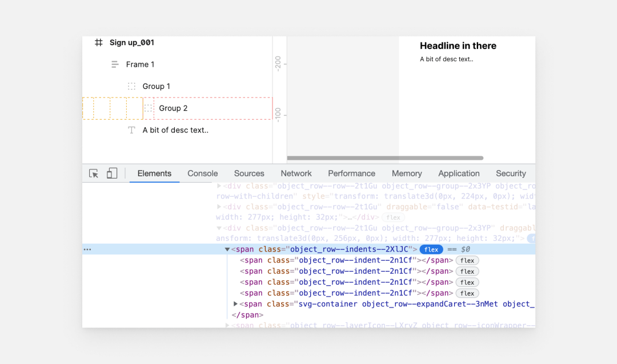Switch to the Memory tab
617x364 pixels.
407,173
